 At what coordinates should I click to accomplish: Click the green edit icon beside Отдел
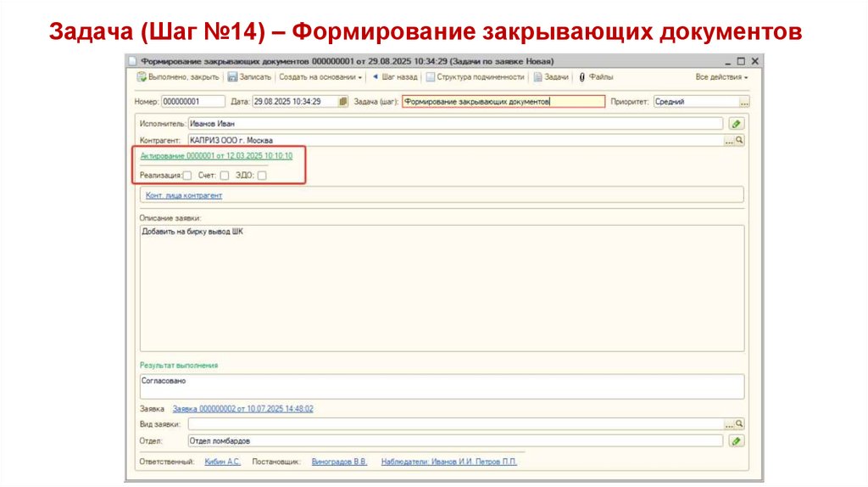pos(737,441)
